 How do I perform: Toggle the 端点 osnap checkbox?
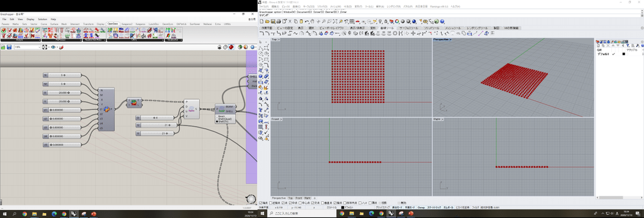(x=261, y=202)
